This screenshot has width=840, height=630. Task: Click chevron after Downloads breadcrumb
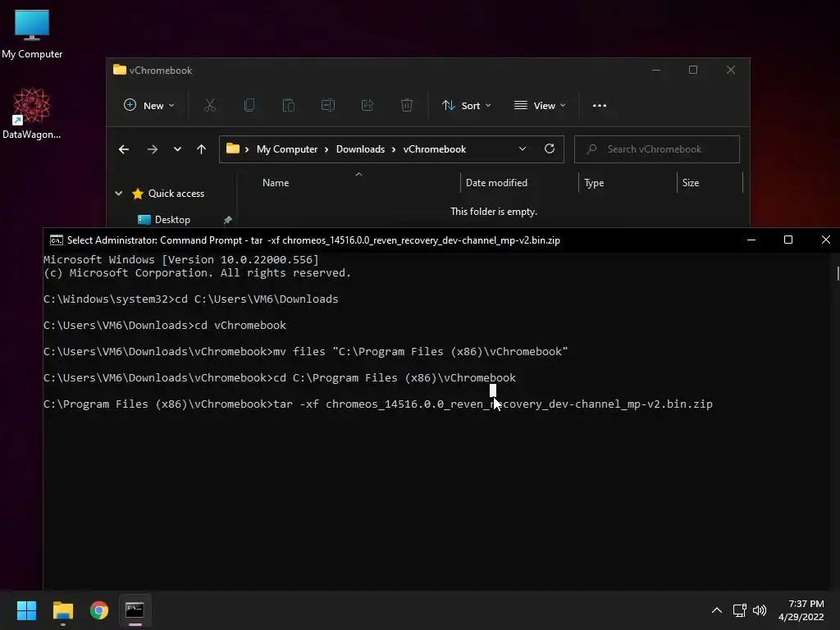[x=394, y=149]
